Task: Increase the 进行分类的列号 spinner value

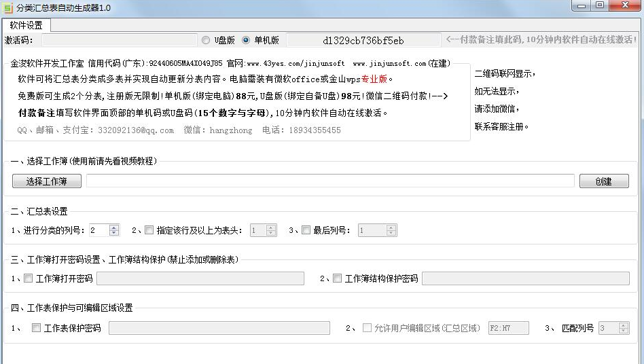Action: [x=113, y=227]
